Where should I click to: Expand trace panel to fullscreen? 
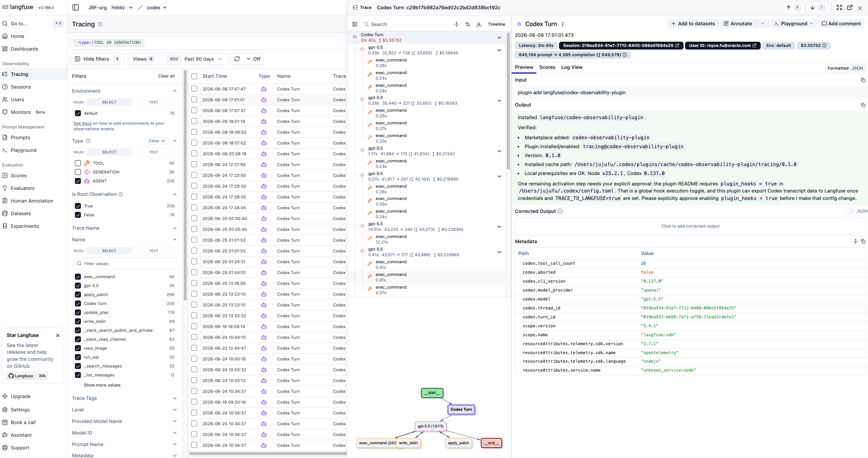839,7
